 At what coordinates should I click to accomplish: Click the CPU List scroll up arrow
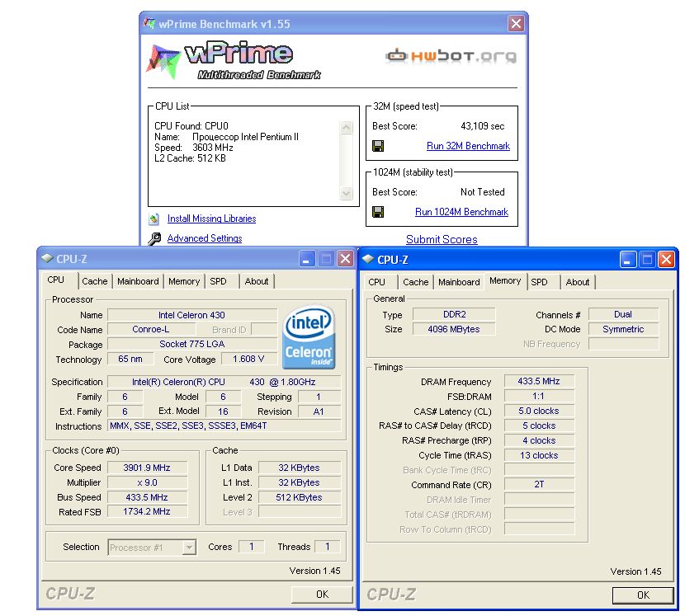click(346, 127)
